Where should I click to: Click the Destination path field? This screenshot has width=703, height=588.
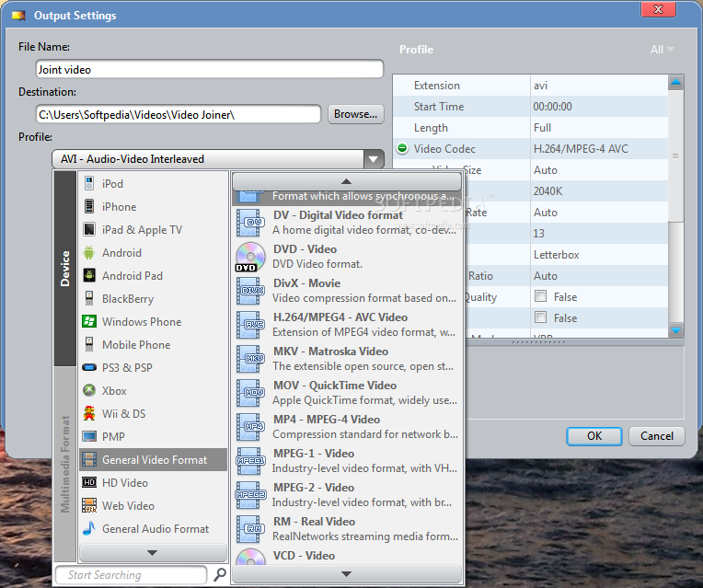click(x=179, y=114)
